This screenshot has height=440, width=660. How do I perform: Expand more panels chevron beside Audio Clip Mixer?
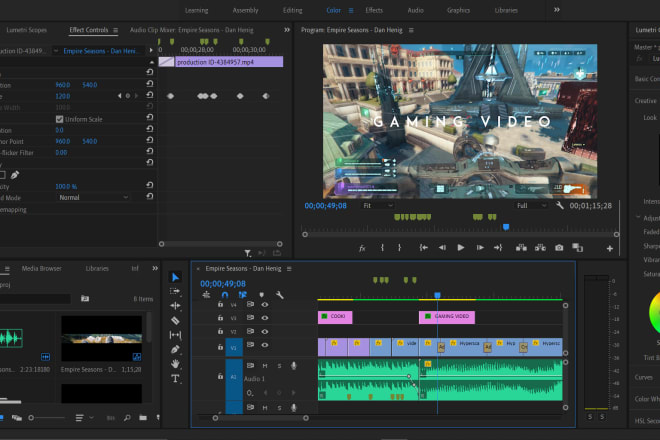(x=287, y=30)
